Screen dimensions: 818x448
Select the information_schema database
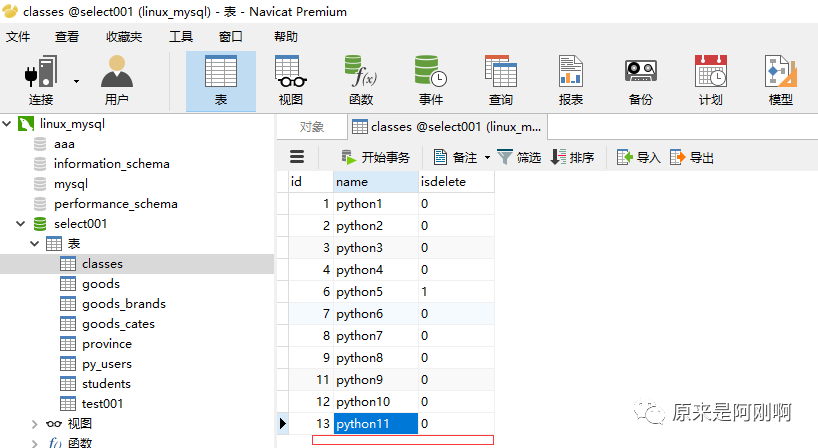tap(112, 164)
